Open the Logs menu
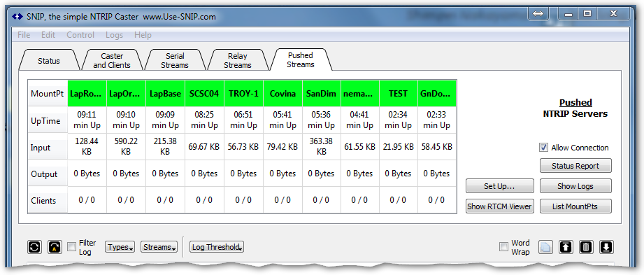 click(114, 35)
